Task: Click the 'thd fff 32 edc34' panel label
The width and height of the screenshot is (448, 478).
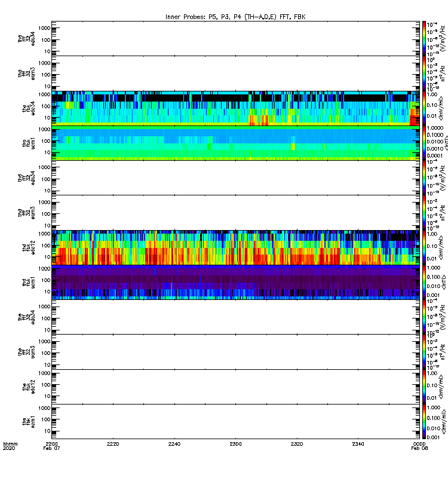Action: click(26, 177)
